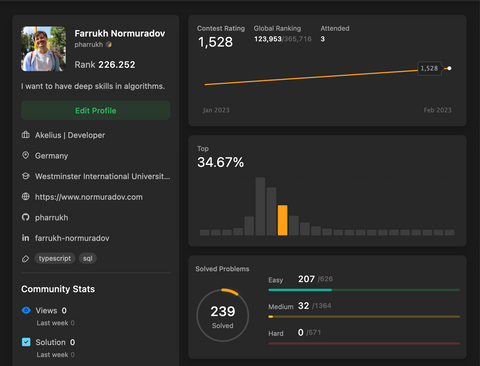Open the pharrukh GitHub link

tap(52, 218)
